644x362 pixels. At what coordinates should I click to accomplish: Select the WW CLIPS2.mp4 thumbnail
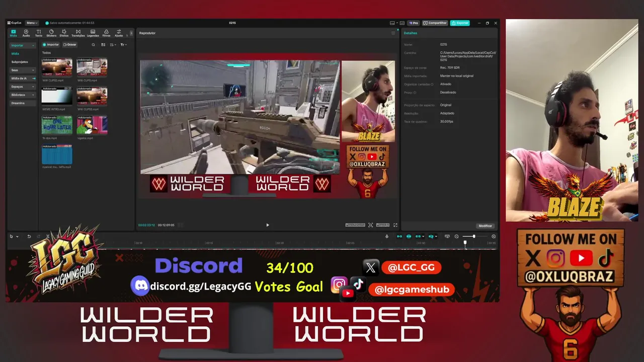point(57,68)
